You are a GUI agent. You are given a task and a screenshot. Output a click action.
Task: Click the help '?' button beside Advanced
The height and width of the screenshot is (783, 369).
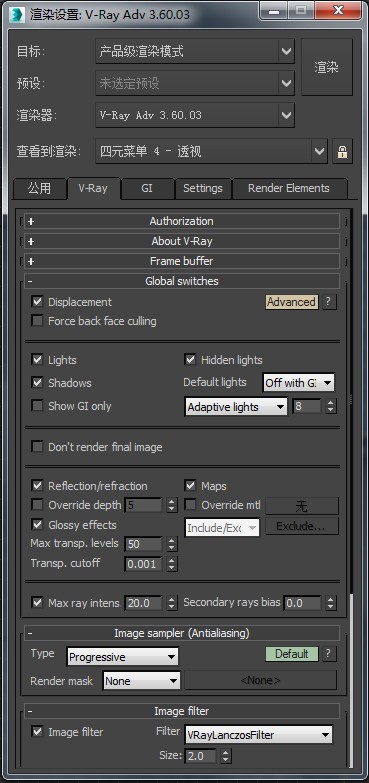click(328, 302)
